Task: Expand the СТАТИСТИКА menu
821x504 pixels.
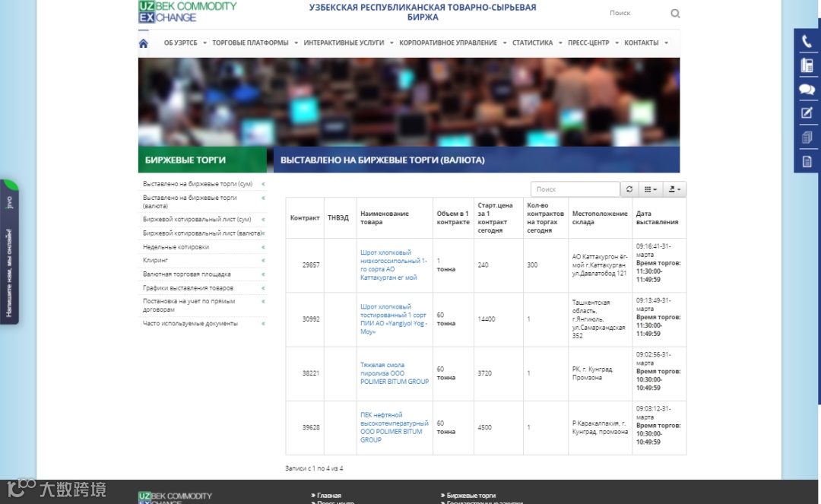Action: [x=532, y=43]
